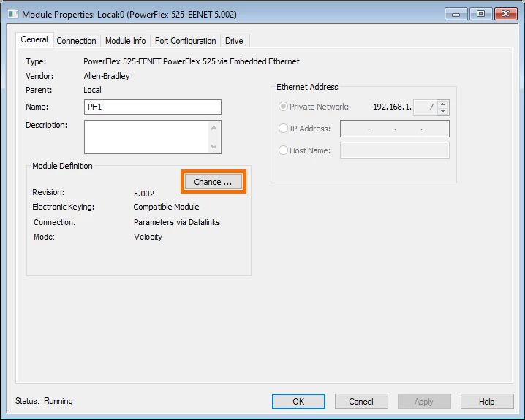Click the Name field containing PF1
The height and width of the screenshot is (420, 525).
tap(153, 107)
